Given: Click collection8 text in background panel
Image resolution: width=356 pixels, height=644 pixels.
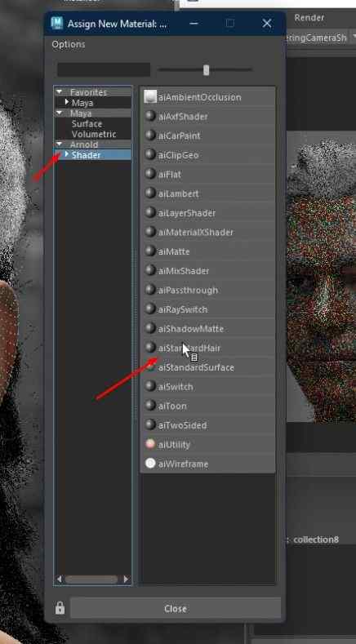Looking at the screenshot, I should (316, 540).
